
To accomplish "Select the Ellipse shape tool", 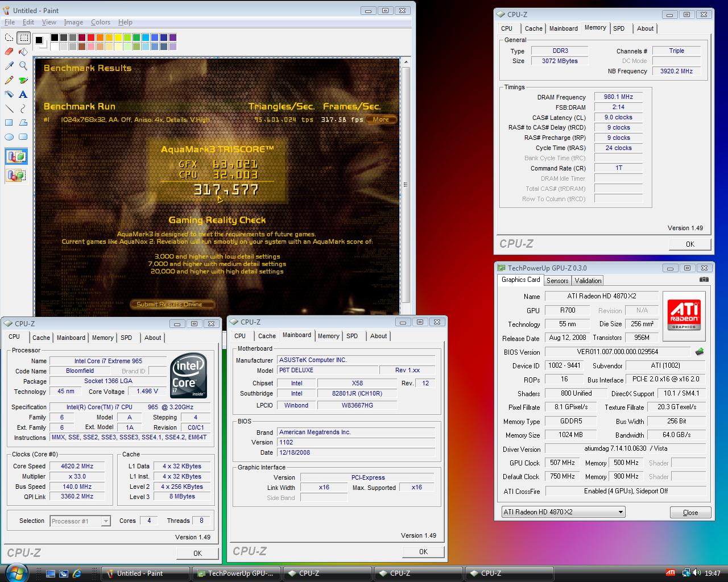I will click(x=9, y=136).
